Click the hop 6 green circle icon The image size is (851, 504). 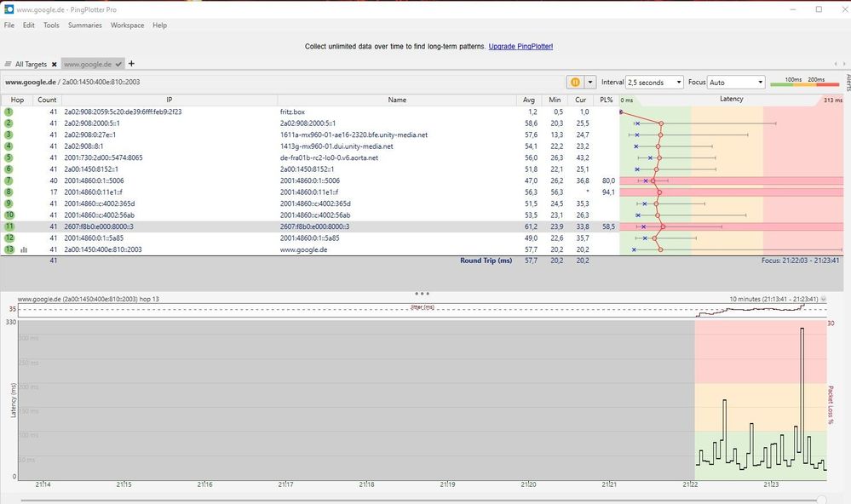coord(9,169)
